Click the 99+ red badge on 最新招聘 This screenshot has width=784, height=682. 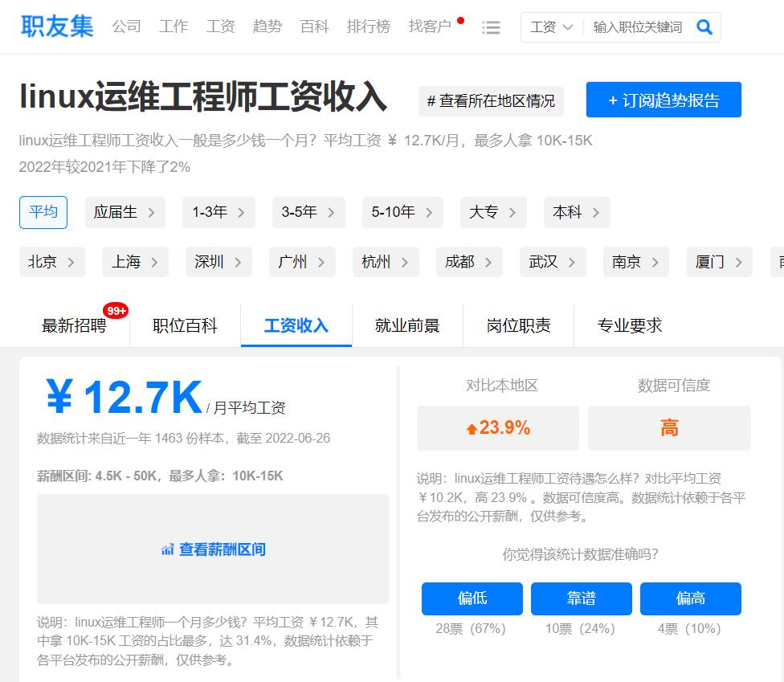(x=116, y=310)
